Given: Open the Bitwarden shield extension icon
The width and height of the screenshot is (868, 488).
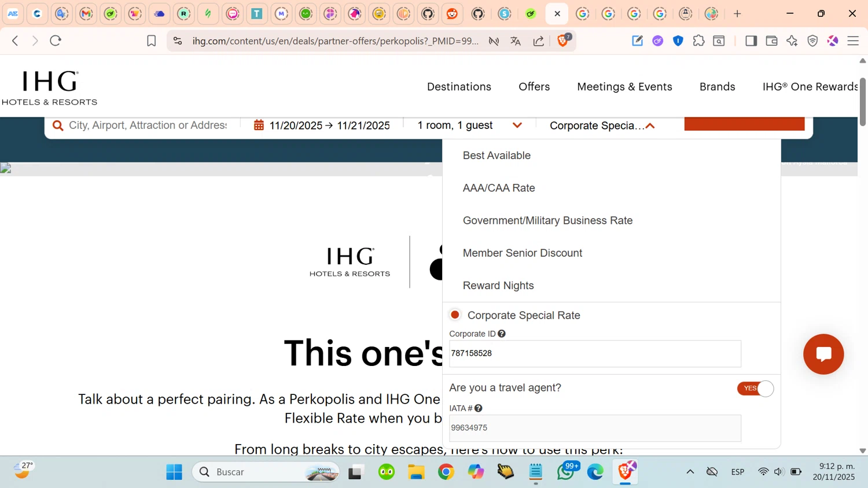Looking at the screenshot, I should pyautogui.click(x=678, y=40).
